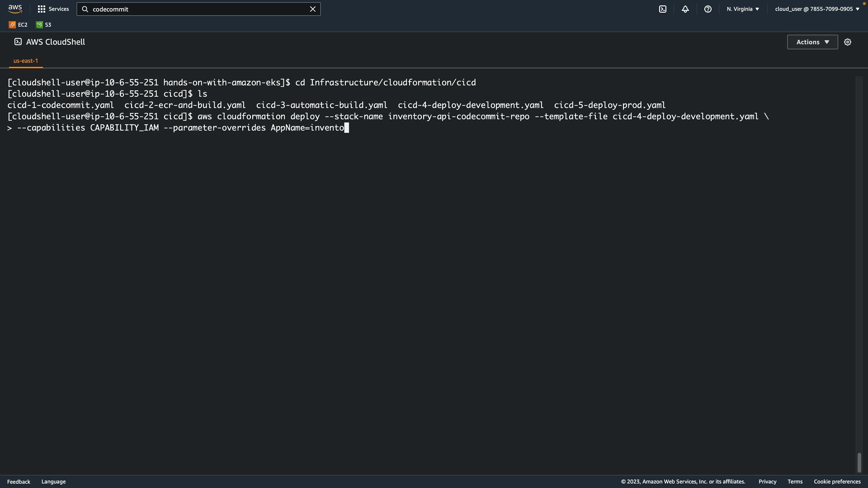Open the Privacy link
Viewport: 868px width, 488px height.
767,482
